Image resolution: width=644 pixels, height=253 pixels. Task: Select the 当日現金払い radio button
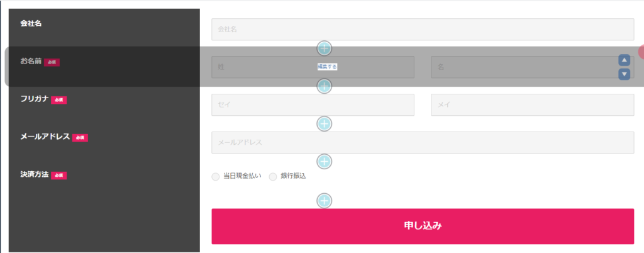pyautogui.click(x=215, y=177)
